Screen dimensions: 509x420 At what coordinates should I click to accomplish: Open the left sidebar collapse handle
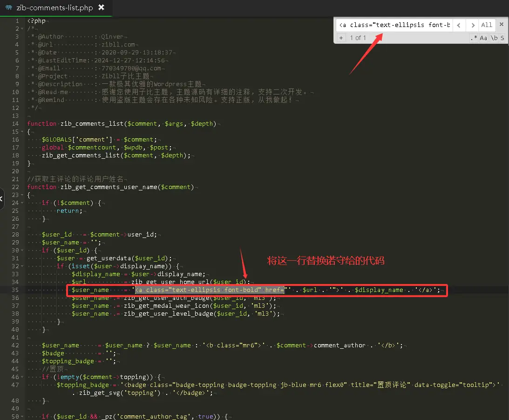pyautogui.click(x=1, y=199)
